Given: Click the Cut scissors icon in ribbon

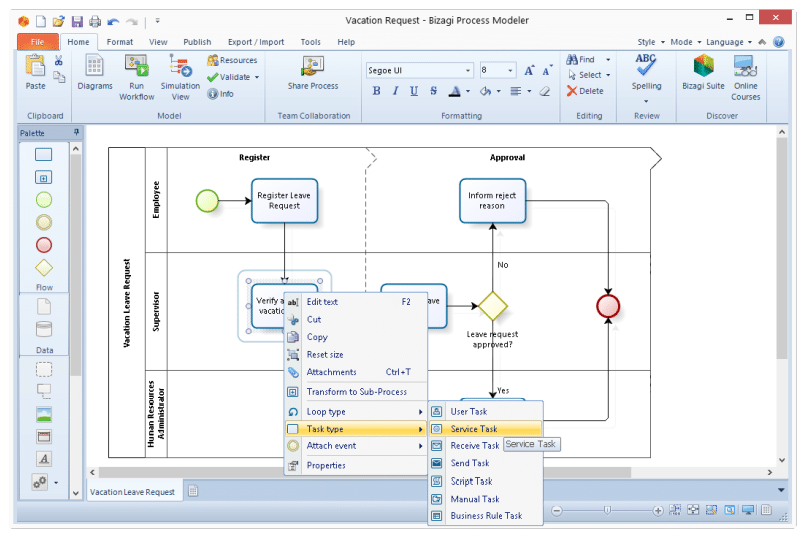Looking at the screenshot, I should click(59, 61).
